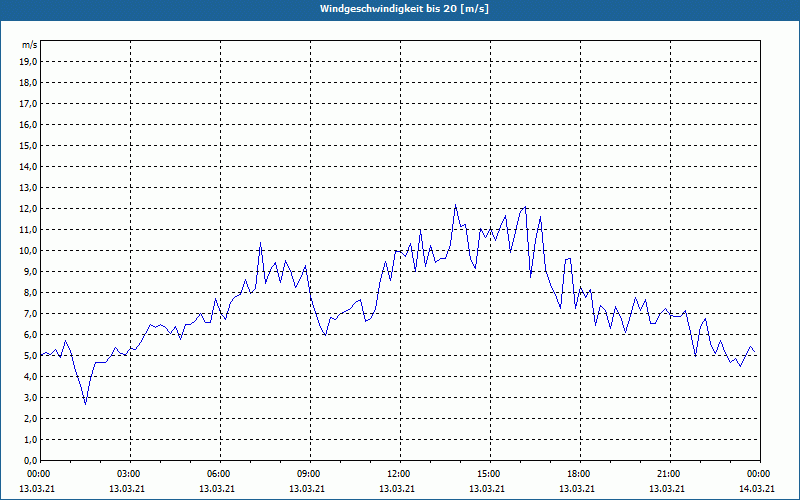Viewport: 800px width, 500px height.
Task: Click the '7,0' y-axis label
Action: [x=30, y=314]
